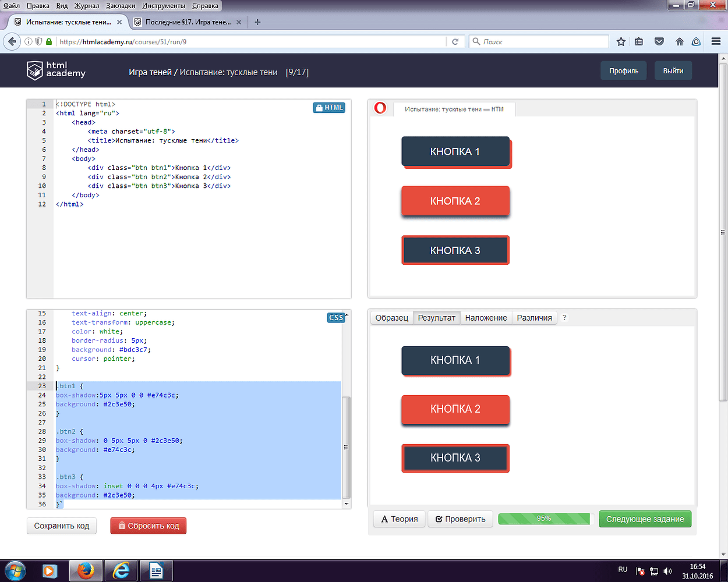The image size is (728, 582).
Task: Go to Следующее задание
Action: [x=645, y=519]
